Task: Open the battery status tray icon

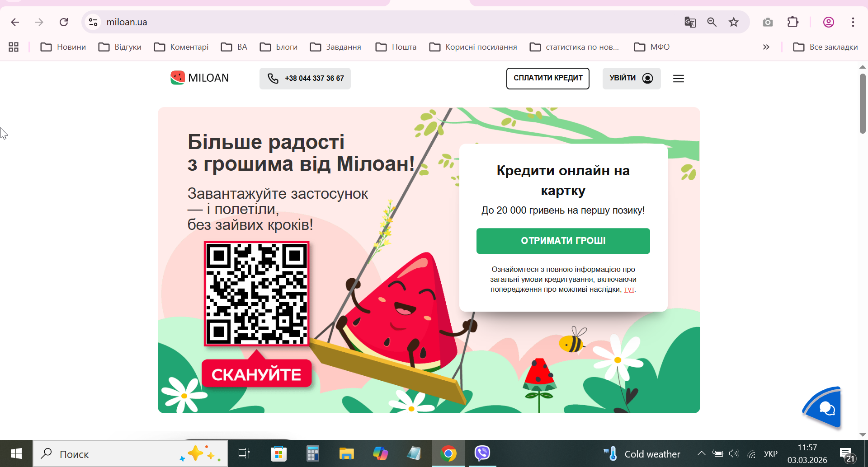Action: pos(717,453)
